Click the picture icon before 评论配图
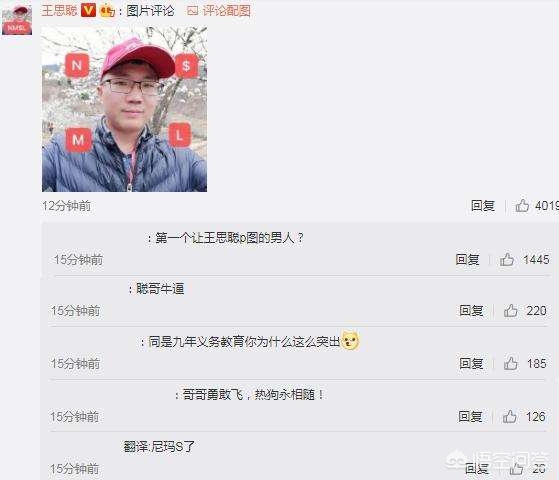 point(193,11)
